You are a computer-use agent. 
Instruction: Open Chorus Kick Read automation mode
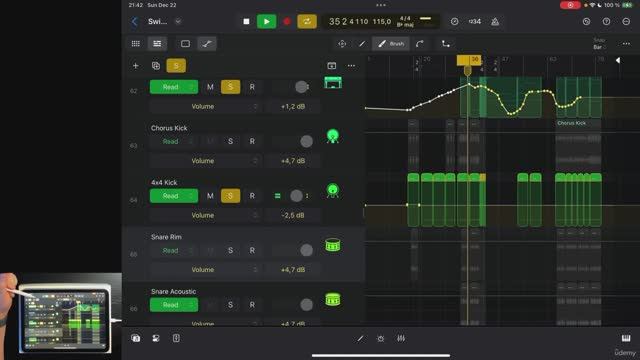(x=174, y=142)
